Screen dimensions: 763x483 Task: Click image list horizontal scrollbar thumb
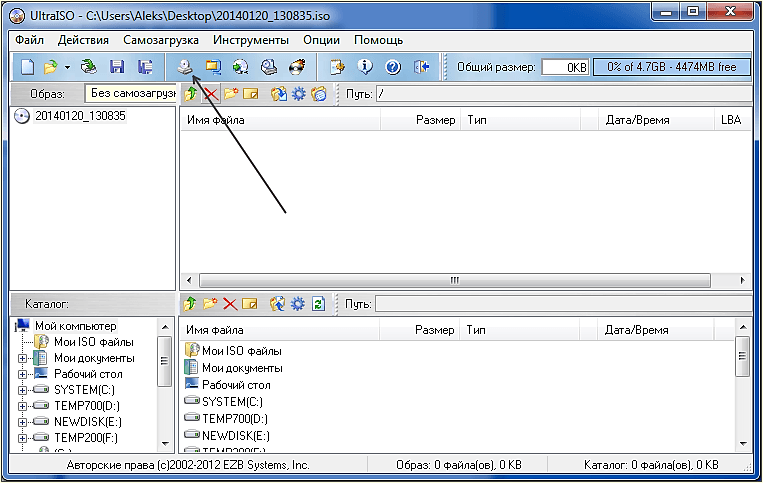pyautogui.click(x=454, y=281)
